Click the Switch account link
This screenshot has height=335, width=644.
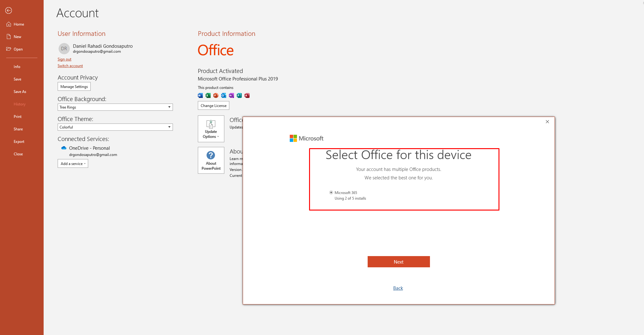coord(70,66)
